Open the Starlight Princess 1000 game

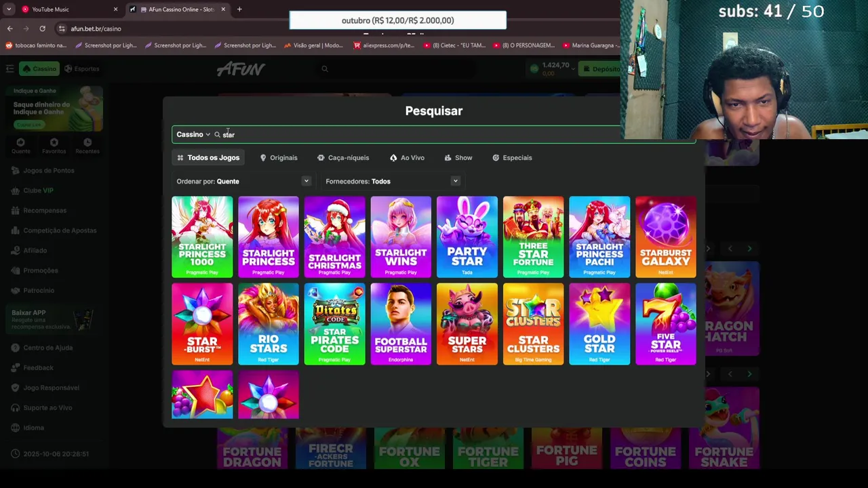click(202, 237)
